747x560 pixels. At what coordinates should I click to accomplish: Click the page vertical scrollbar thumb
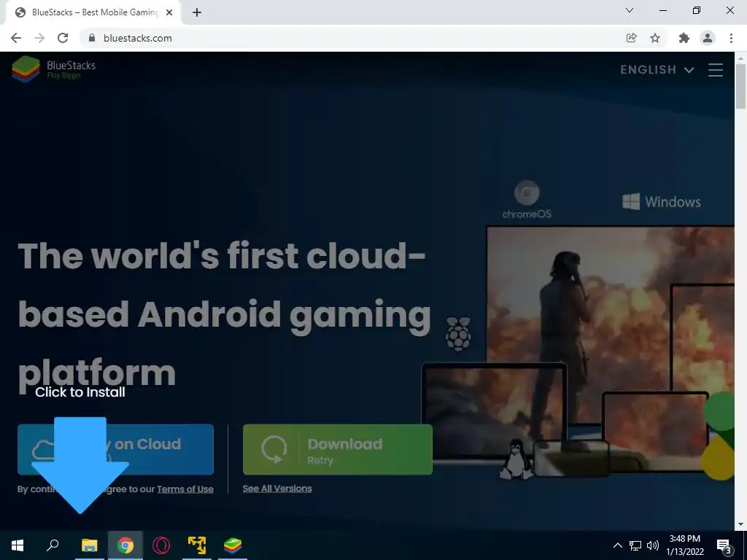pyautogui.click(x=740, y=86)
